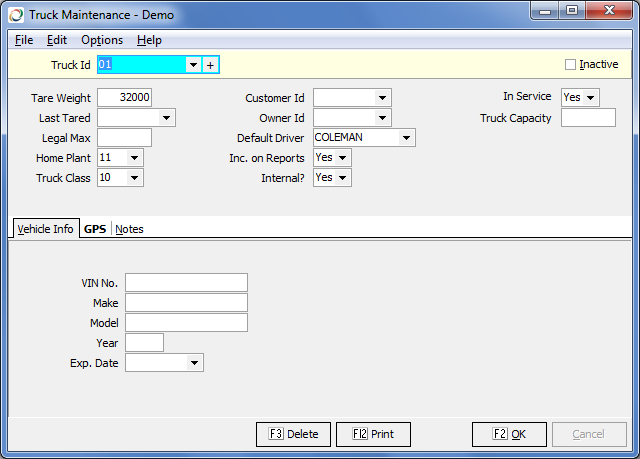Click the plus icon beside Truck Id
Image resolution: width=640 pixels, height=459 pixels.
pos(210,65)
